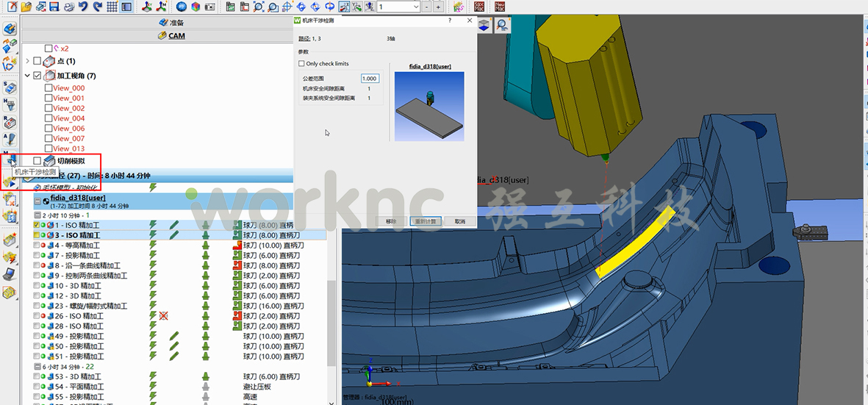Open a file with the folder icon
Screen dimensions: 868x405
pyautogui.click(x=26, y=7)
